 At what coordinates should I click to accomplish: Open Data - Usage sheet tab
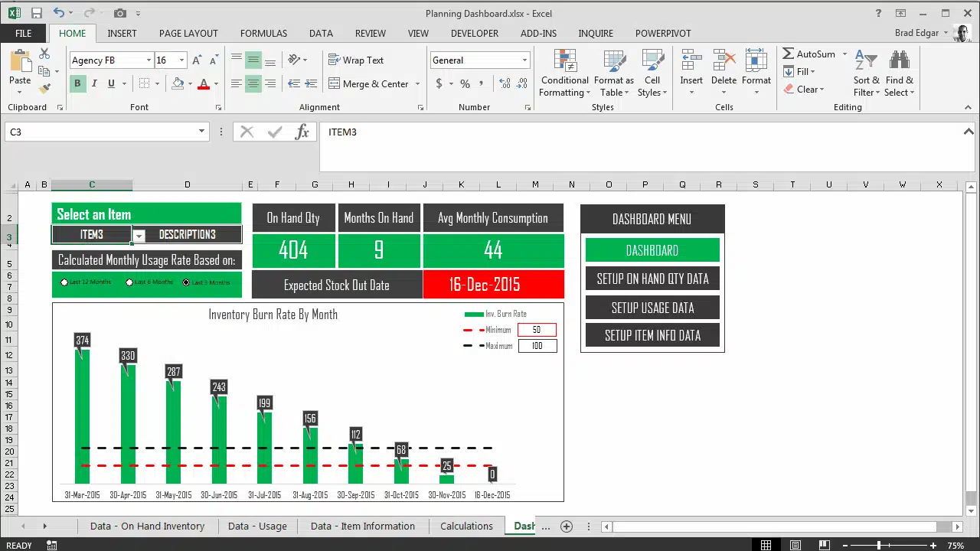pos(257,526)
